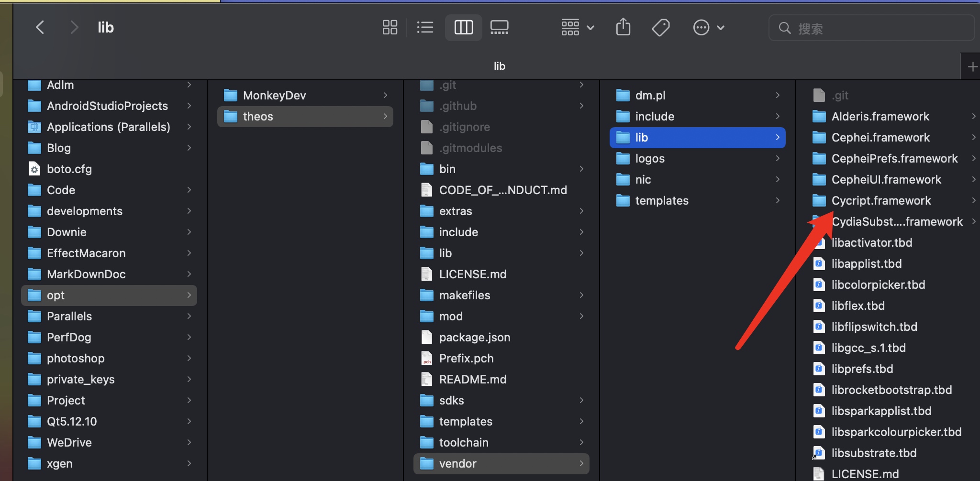Click the package.json file icon
Screen dimensions: 980x481
tap(427, 337)
